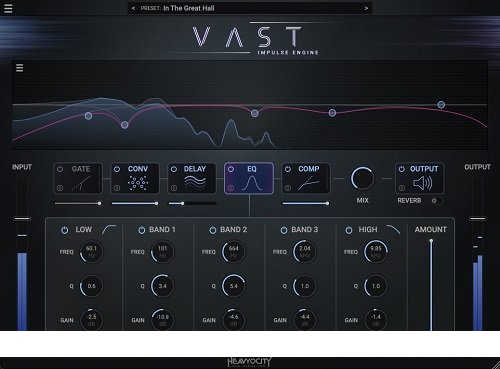Screen dimensions: 500x369
Task: Click the HIGH band GAIN knob -1.4
Action: tap(376, 320)
